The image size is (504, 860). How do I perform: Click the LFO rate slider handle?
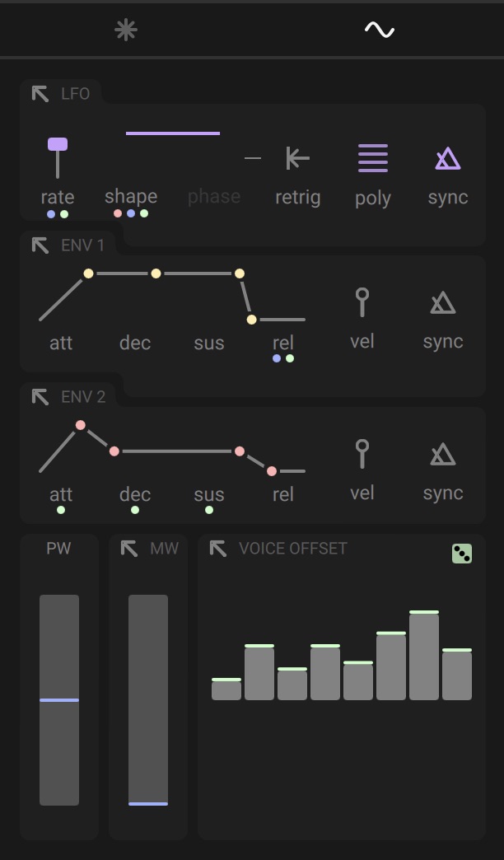(x=58, y=144)
